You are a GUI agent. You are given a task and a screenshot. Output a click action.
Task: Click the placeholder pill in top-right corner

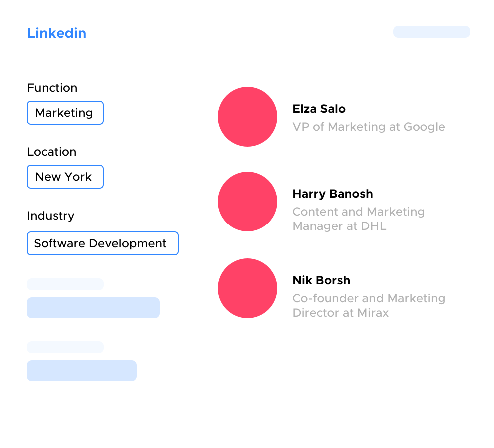pyautogui.click(x=431, y=32)
